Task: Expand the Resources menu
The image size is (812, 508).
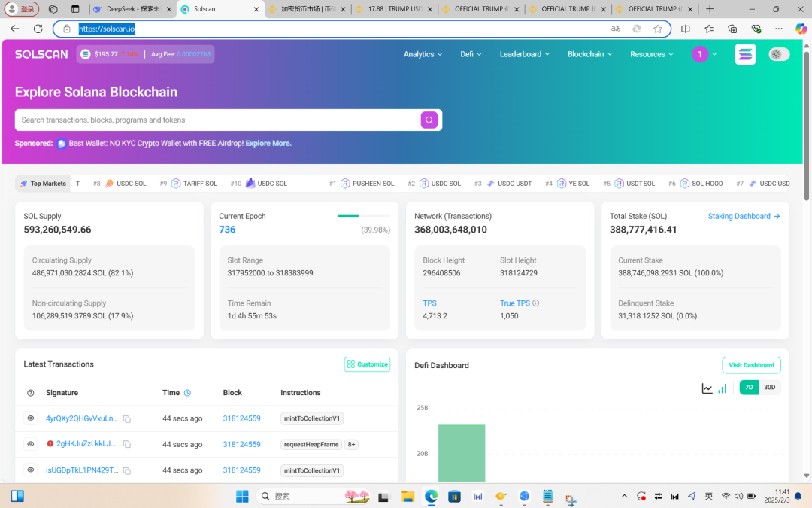Action: 651,54
